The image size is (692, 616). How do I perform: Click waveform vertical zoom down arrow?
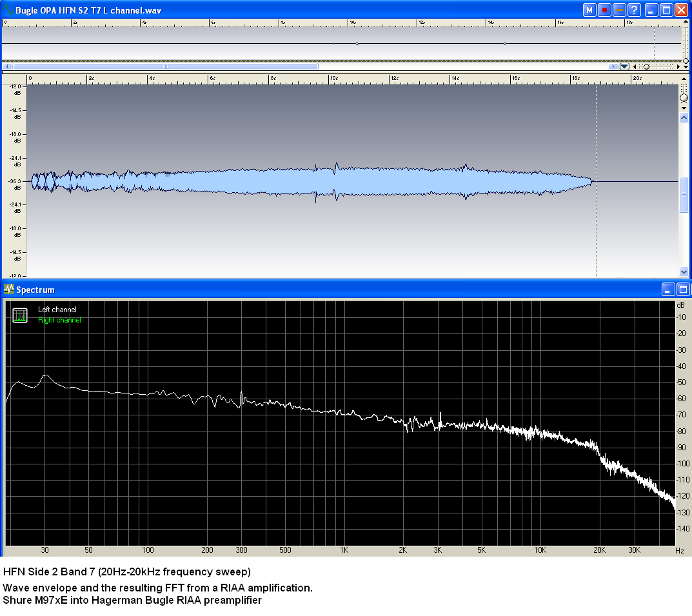[x=684, y=108]
